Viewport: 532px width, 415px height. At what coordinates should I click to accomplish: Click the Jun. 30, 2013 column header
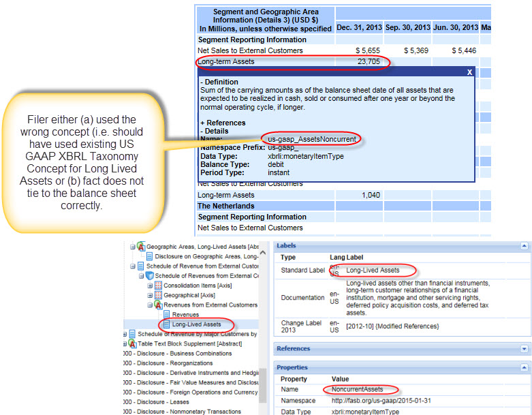click(455, 27)
